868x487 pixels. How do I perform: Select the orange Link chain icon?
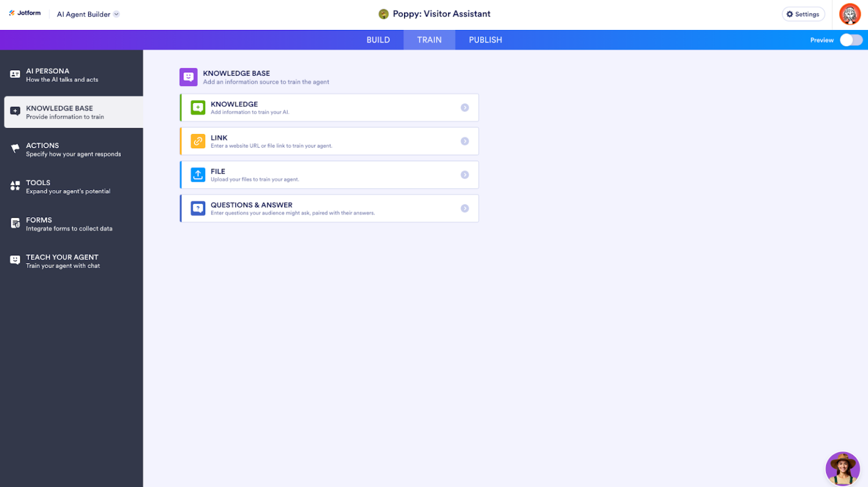coord(198,141)
